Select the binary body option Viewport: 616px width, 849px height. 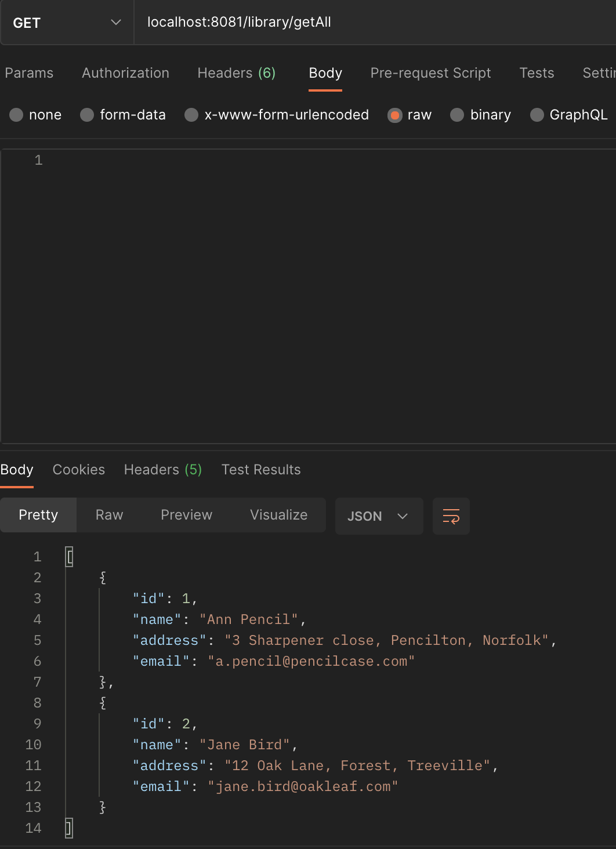480,115
